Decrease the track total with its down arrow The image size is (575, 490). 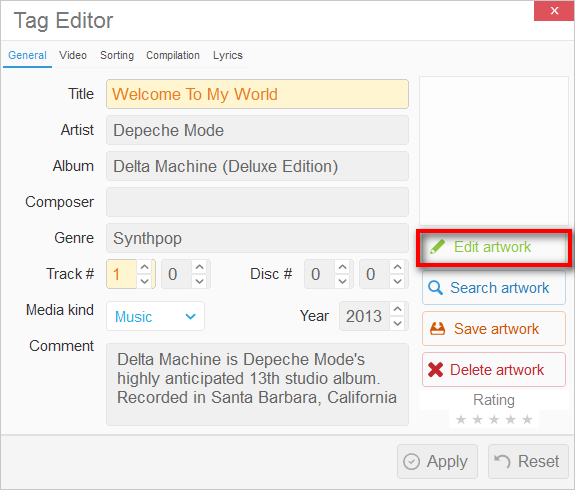(199, 281)
